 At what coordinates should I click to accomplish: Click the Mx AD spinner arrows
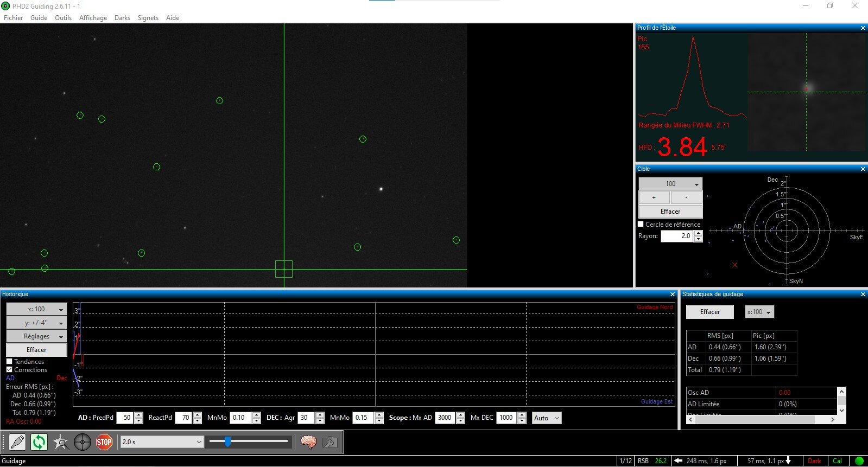click(461, 418)
